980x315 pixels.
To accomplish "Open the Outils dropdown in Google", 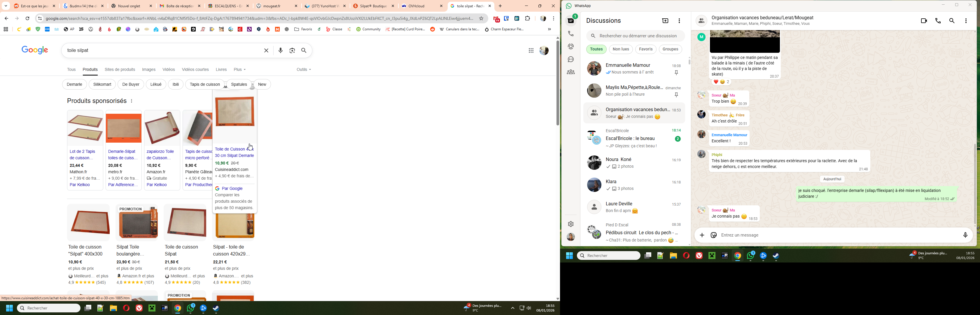I will pos(304,70).
